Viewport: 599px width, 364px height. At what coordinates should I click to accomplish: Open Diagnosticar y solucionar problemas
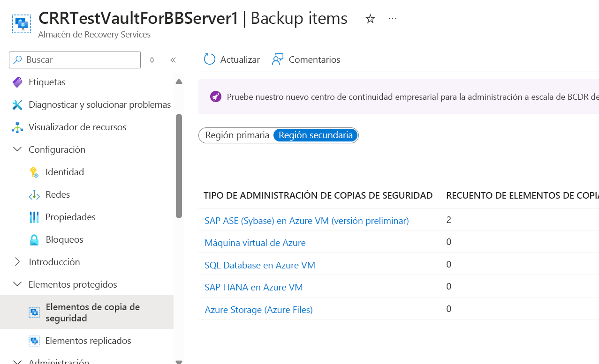99,104
